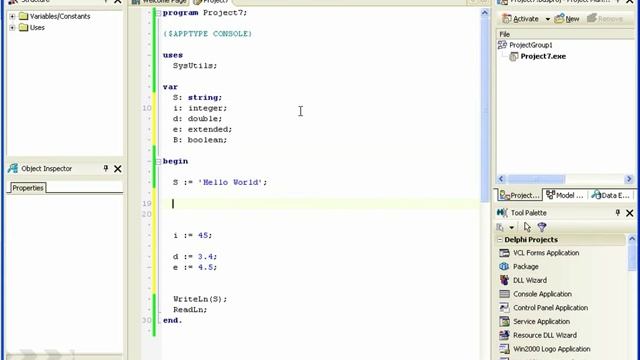Collapse the code fold at 'begin'
The image size is (640, 360).
point(158,162)
